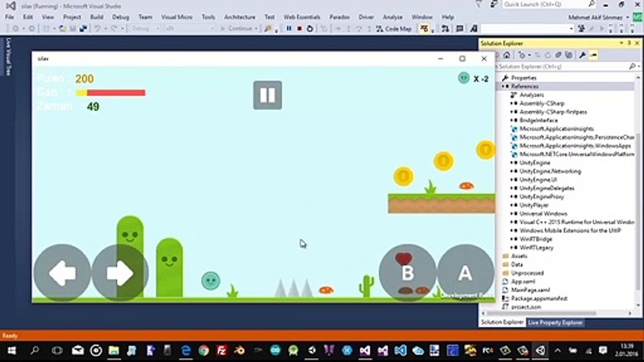The width and height of the screenshot is (644, 362).
Task: Open the Visual Micro menu
Action: coord(177,17)
